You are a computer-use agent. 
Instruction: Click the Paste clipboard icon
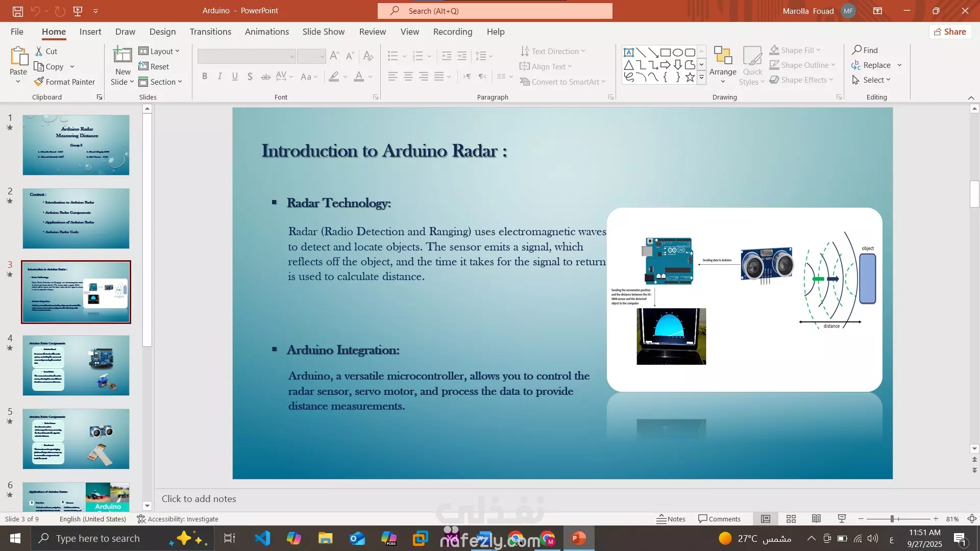coord(18,56)
